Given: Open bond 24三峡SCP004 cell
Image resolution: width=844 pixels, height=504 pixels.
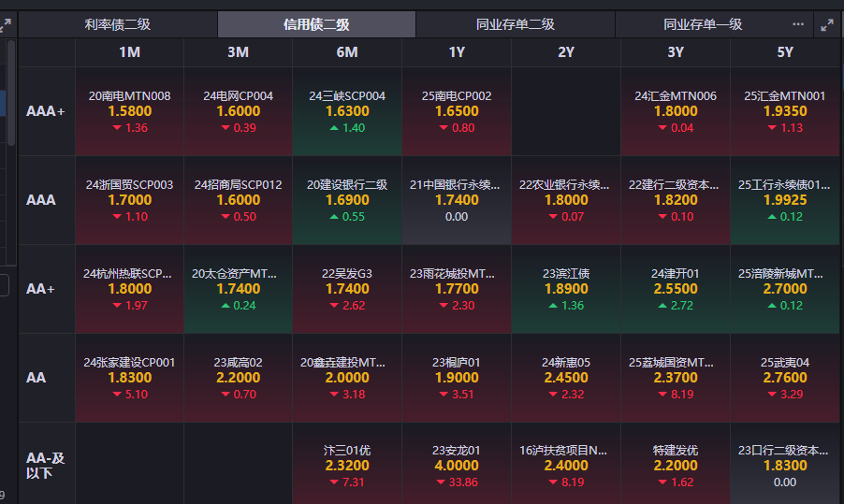Looking at the screenshot, I should tap(347, 111).
